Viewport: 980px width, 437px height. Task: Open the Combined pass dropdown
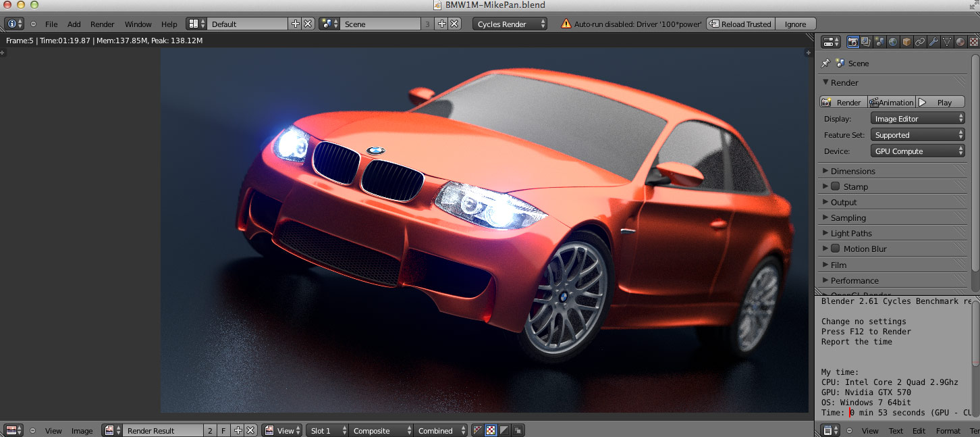click(x=441, y=430)
